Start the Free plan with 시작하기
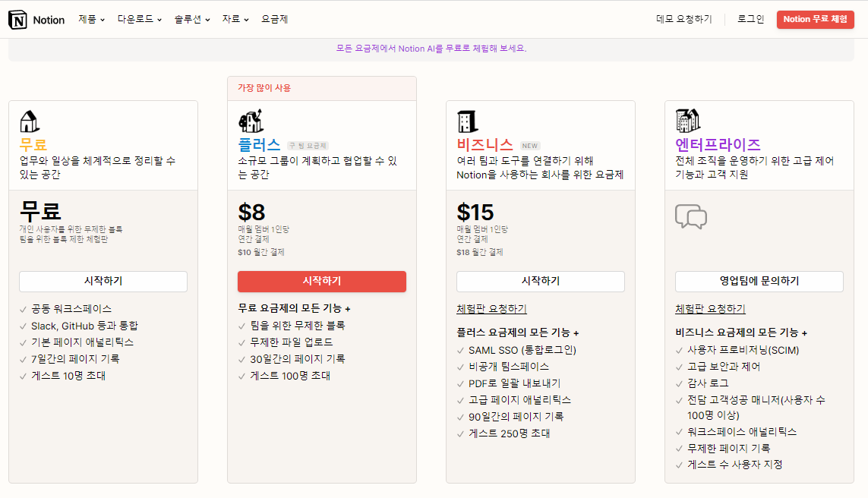Screen dimensions: 868x498 (103, 281)
